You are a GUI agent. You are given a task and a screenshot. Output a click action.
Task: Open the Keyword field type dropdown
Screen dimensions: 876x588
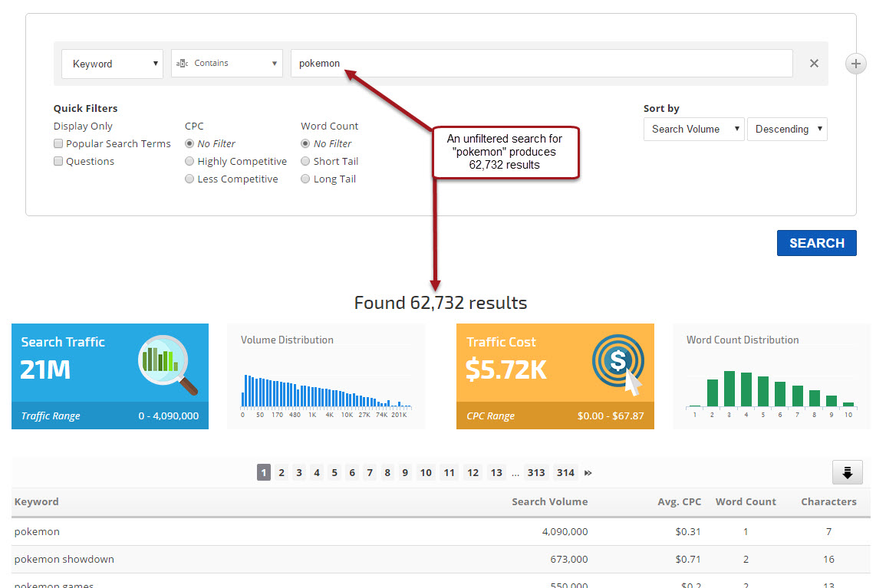point(113,64)
